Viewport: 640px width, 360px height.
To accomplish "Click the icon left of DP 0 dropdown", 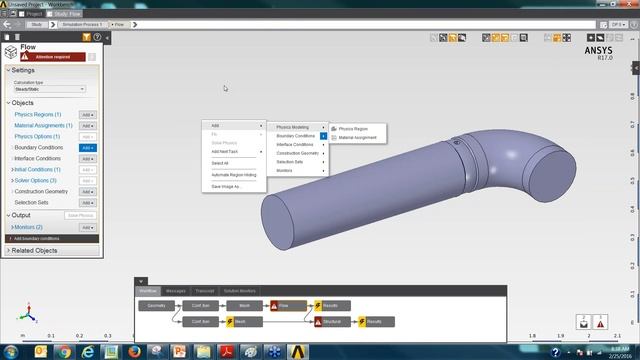I will coord(604,25).
